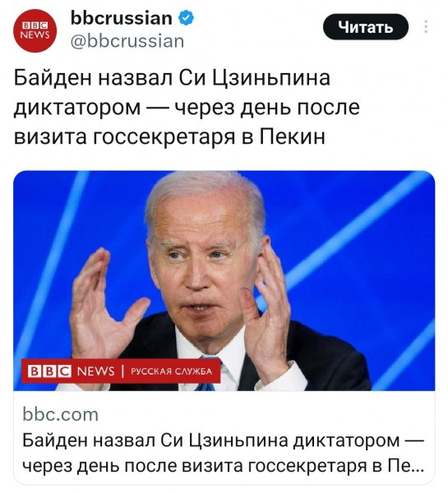The width and height of the screenshot is (448, 493).
Task: Open the three-dot more options menu
Action: [426, 27]
